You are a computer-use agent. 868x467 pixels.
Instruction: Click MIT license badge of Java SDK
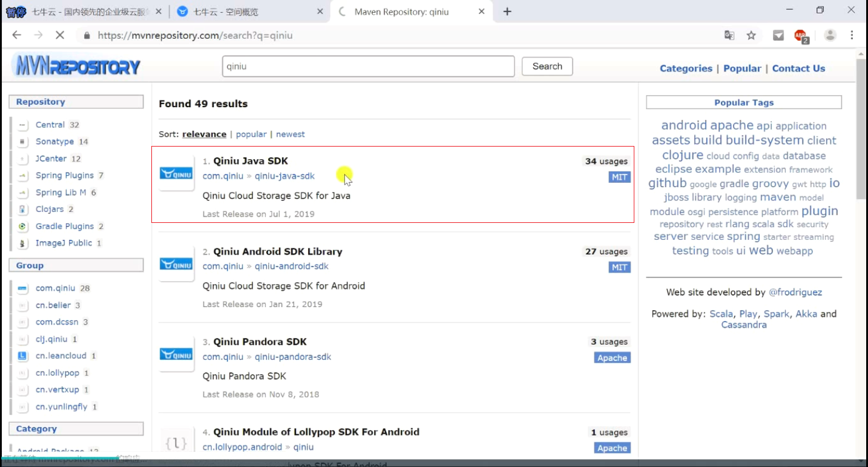point(619,177)
